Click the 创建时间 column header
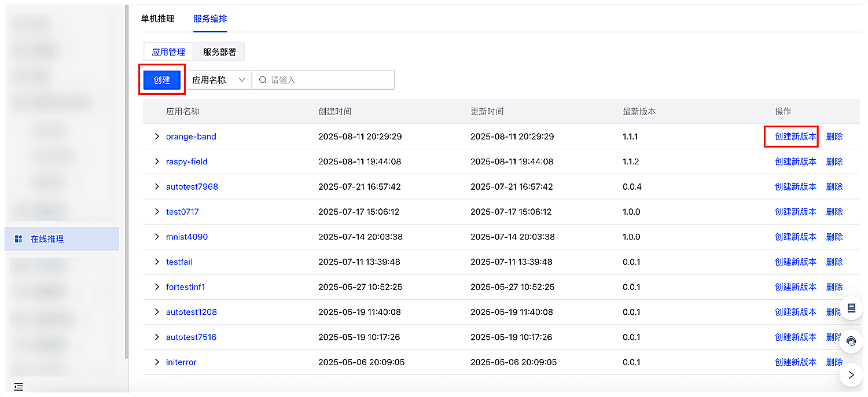The image size is (868, 397). tap(335, 111)
